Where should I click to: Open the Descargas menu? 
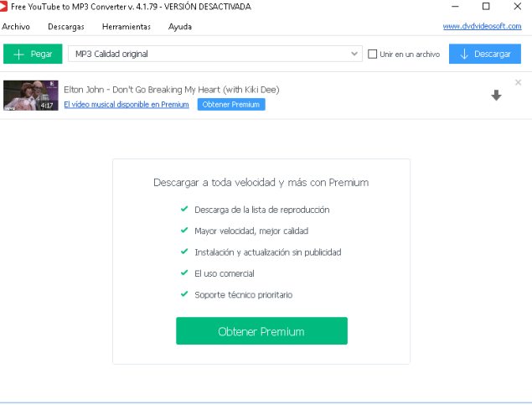[x=65, y=27]
